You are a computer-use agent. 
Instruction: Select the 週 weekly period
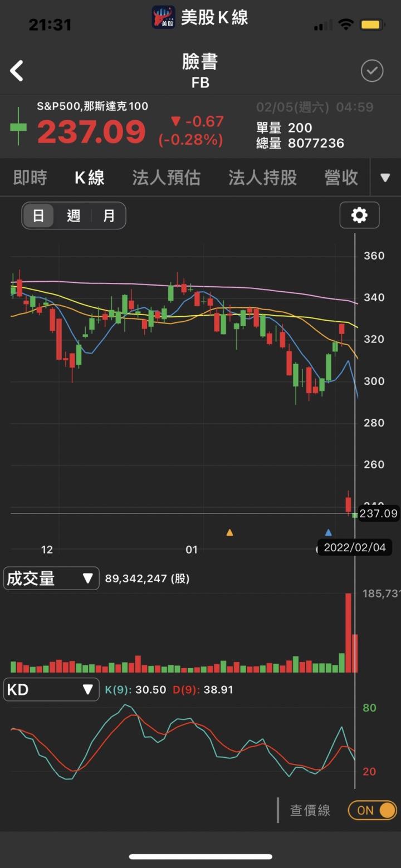pos(74,215)
